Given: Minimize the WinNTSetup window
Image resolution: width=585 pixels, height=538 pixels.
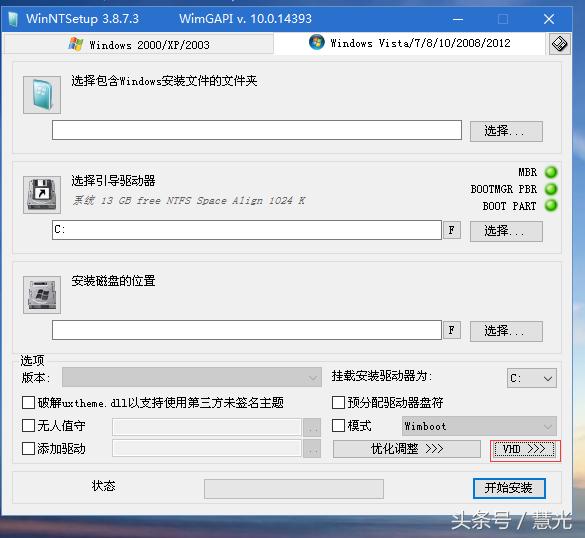Looking at the screenshot, I should 458,19.
